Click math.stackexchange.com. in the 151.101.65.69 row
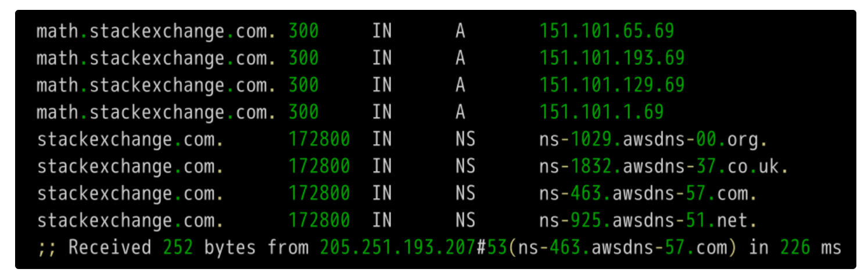Viewport: 868px width, 276px height. click(156, 31)
